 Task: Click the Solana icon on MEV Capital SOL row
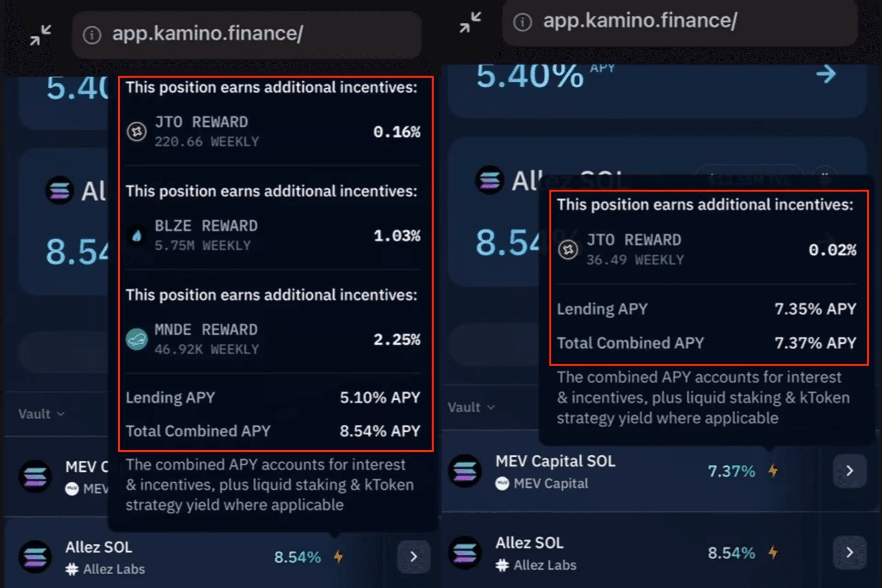click(x=465, y=471)
